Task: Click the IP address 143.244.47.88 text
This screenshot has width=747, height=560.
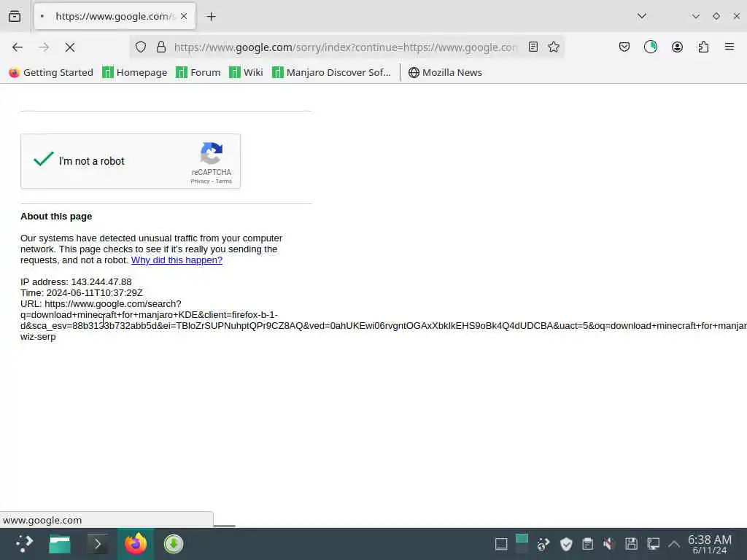Action: [x=76, y=282]
